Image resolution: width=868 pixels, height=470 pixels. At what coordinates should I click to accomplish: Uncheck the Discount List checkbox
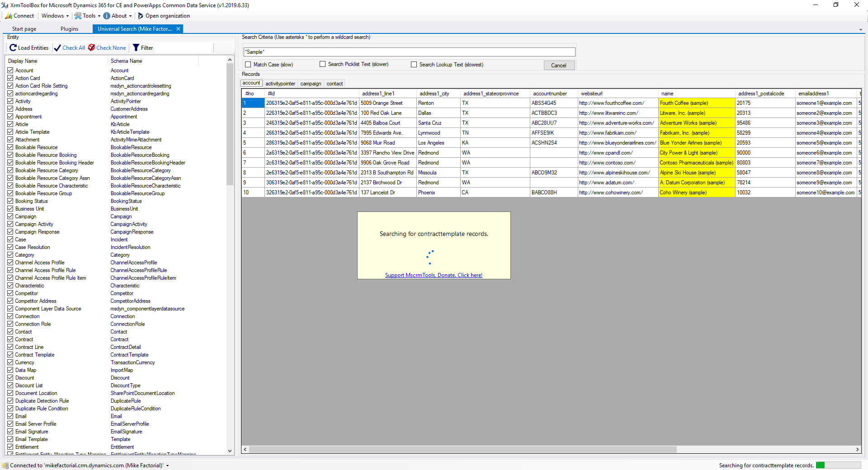(10, 385)
